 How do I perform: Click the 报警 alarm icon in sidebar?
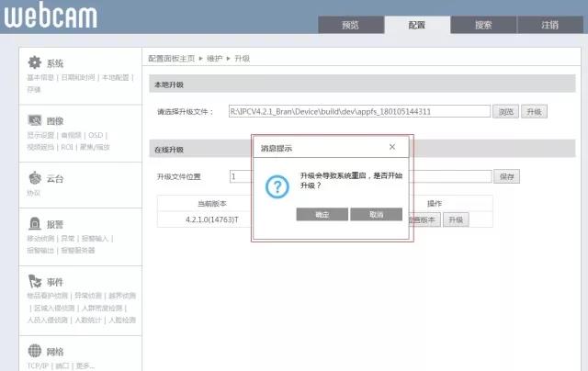[35, 223]
